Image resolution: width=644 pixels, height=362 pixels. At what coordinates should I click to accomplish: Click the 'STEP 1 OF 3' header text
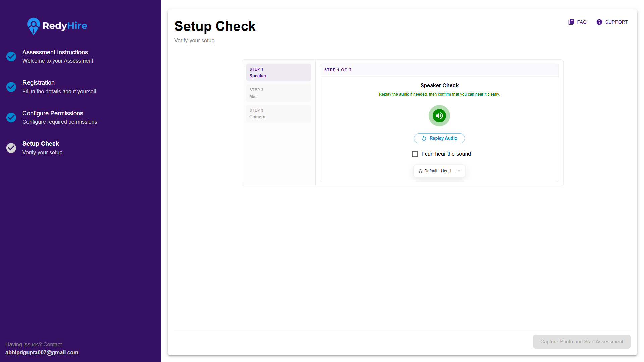tap(338, 70)
